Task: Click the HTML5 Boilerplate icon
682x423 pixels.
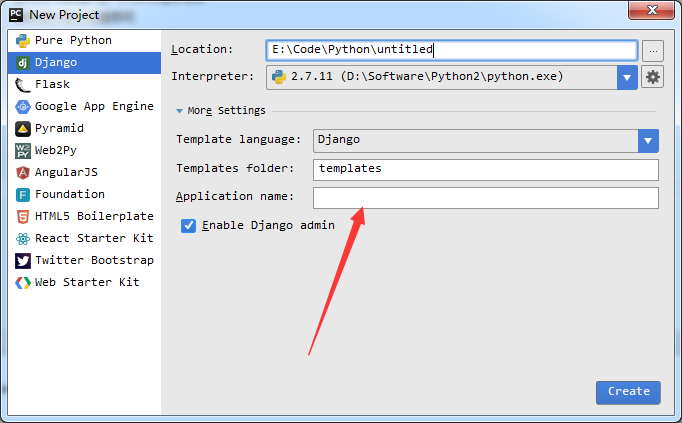Action: [23, 216]
